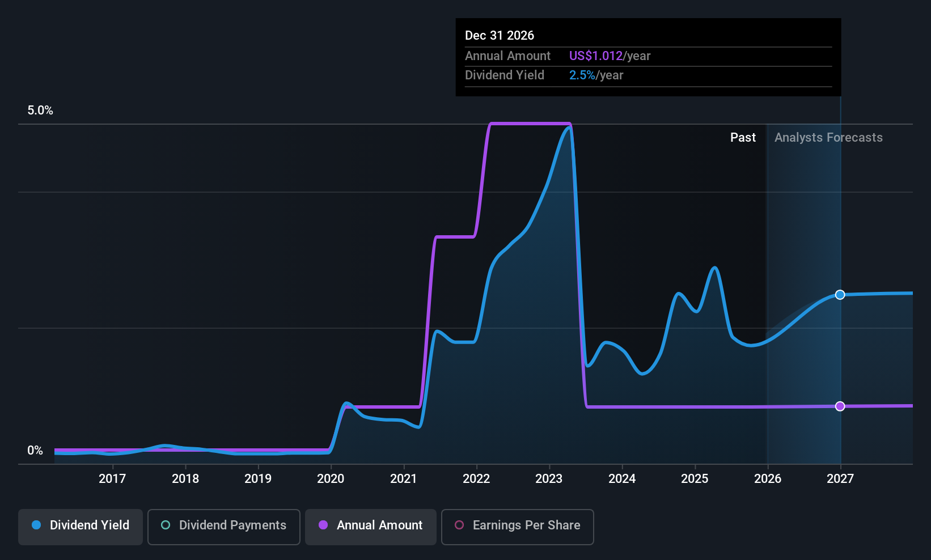Click the teal Dividend Payments legend circle

click(x=166, y=525)
